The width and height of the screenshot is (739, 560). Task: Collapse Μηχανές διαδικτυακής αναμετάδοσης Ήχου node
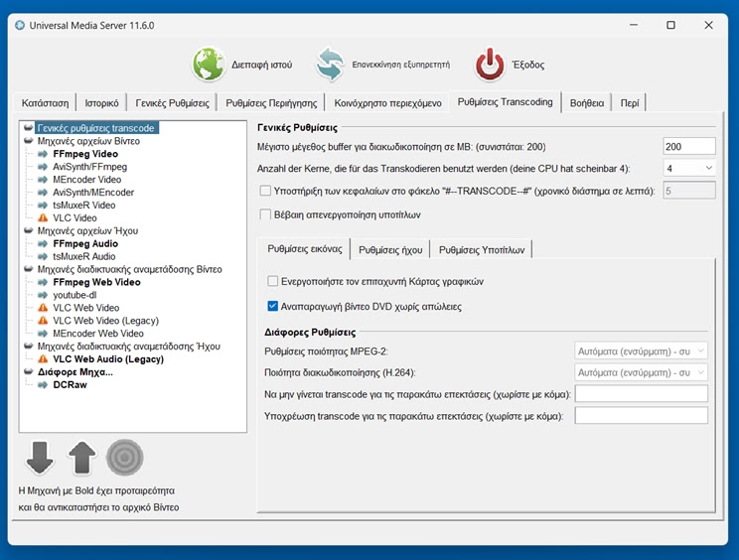coord(28,347)
